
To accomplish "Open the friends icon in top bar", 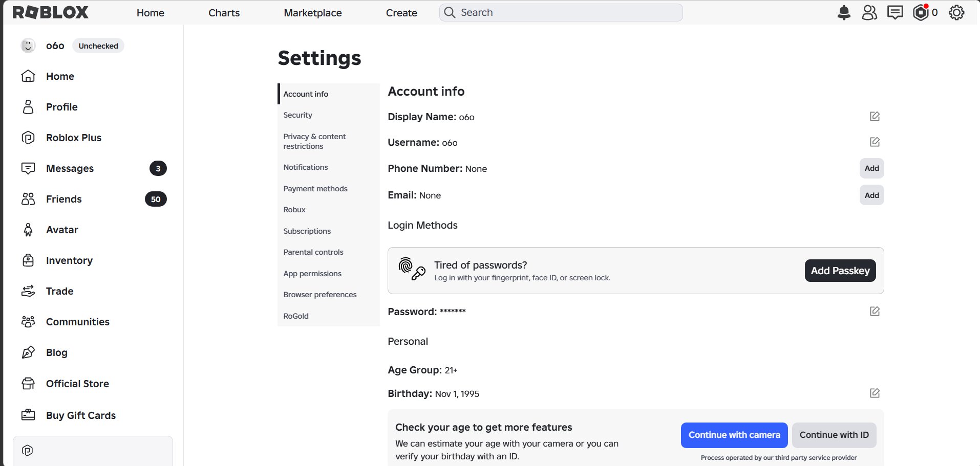I will 869,13.
